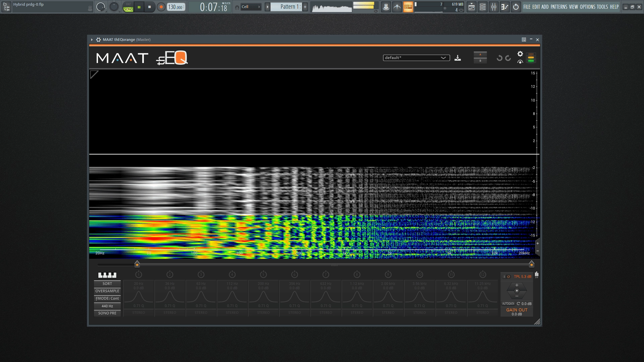The height and width of the screenshot is (362, 644).
Task: Open the Cell snap dropdown
Action: coord(251,7)
